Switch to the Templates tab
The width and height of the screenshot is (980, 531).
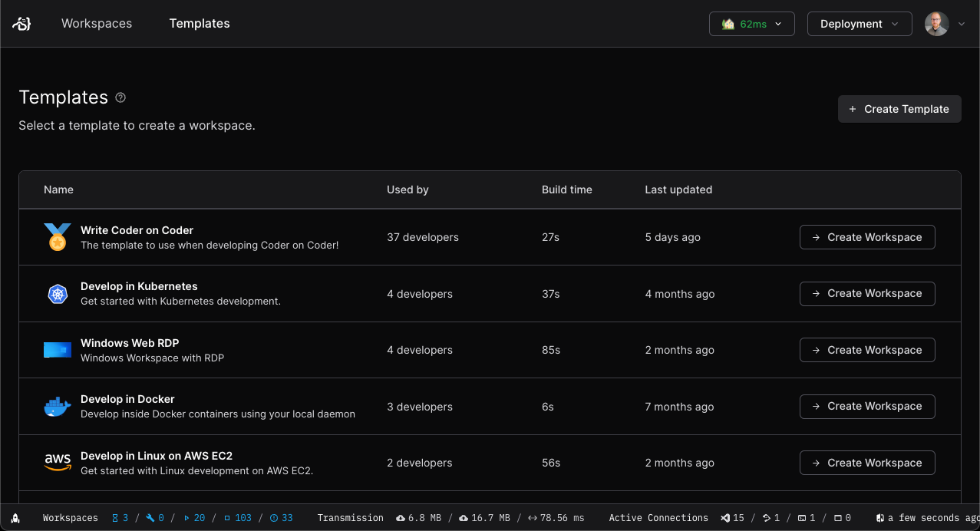tap(199, 24)
